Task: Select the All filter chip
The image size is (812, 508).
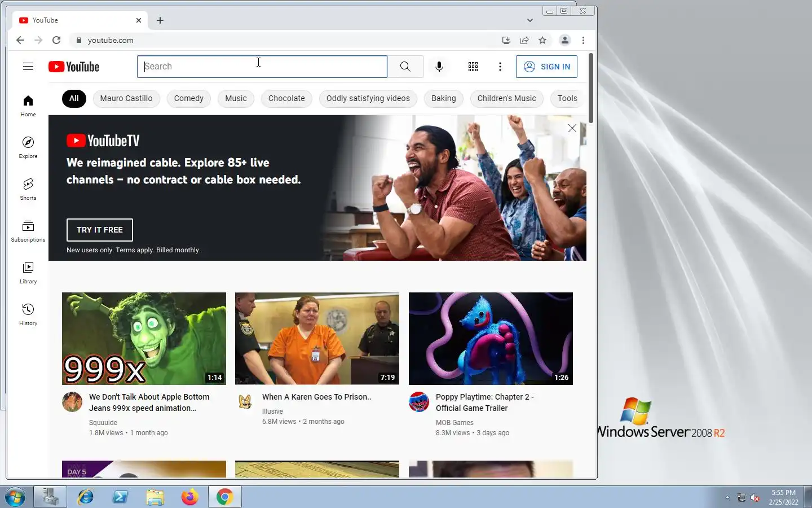Action: (x=74, y=98)
